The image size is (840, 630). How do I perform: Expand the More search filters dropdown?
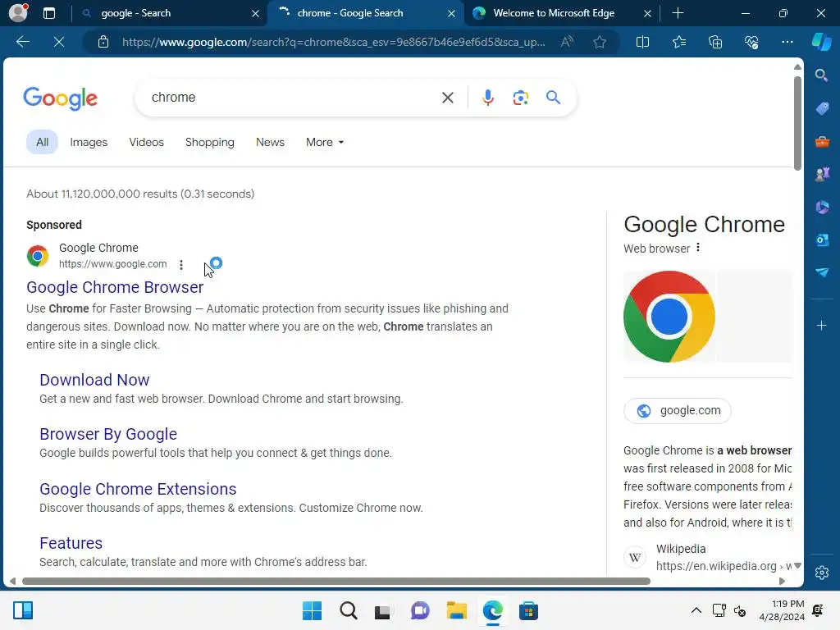click(325, 143)
